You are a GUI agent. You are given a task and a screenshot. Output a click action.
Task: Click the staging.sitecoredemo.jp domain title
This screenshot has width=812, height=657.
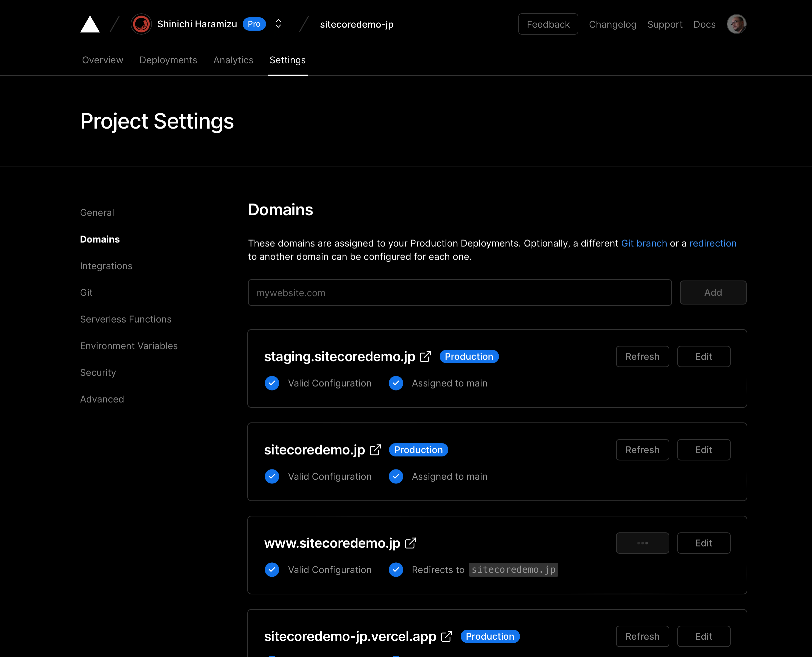point(340,356)
